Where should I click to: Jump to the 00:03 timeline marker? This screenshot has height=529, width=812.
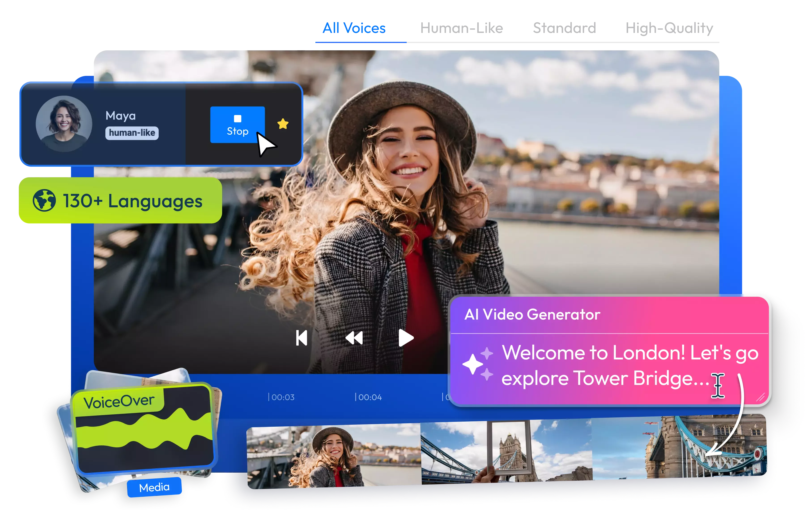tap(281, 397)
